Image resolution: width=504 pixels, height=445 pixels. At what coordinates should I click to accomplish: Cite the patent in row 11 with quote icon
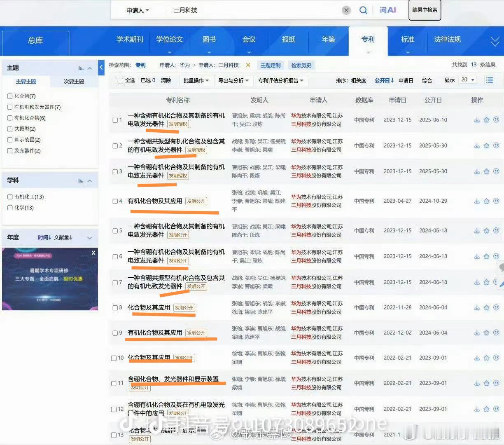click(496, 383)
